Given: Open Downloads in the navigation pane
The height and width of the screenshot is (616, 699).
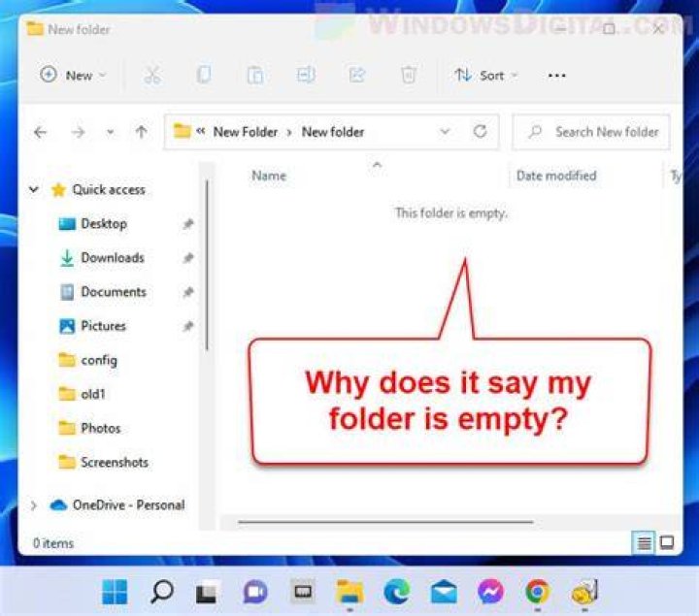Looking at the screenshot, I should tap(113, 258).
